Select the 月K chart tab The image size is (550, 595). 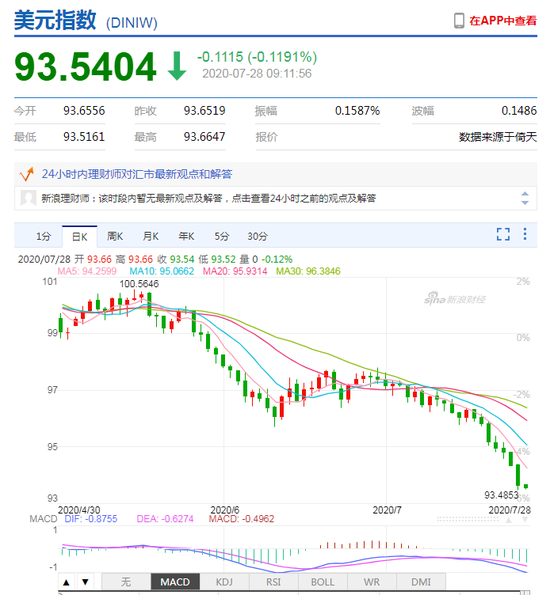tap(151, 236)
